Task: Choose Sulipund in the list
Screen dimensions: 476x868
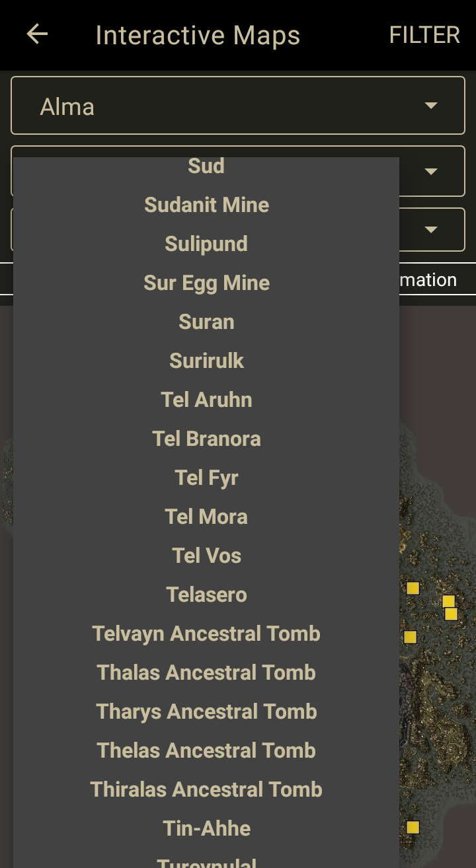Action: coord(206,244)
